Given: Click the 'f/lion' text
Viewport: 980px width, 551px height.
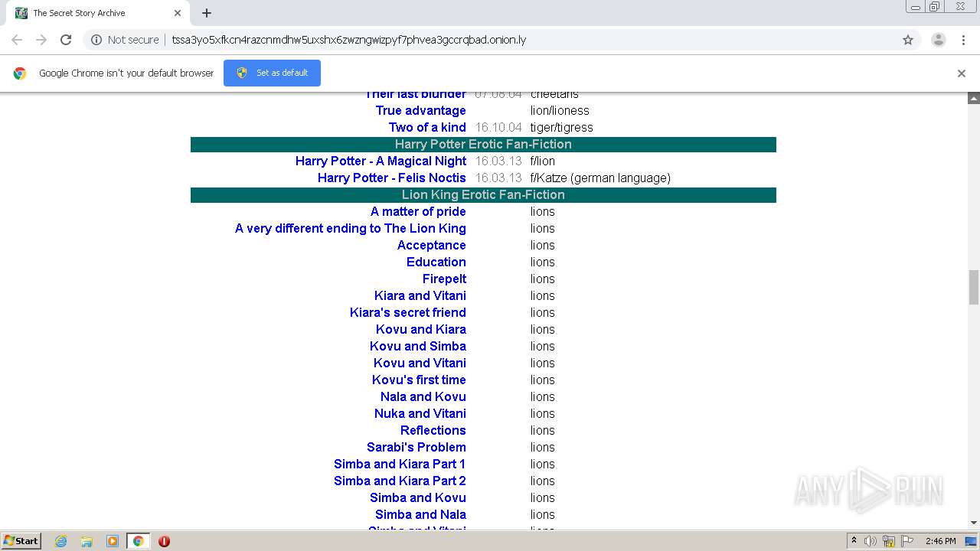Looking at the screenshot, I should pyautogui.click(x=543, y=161).
